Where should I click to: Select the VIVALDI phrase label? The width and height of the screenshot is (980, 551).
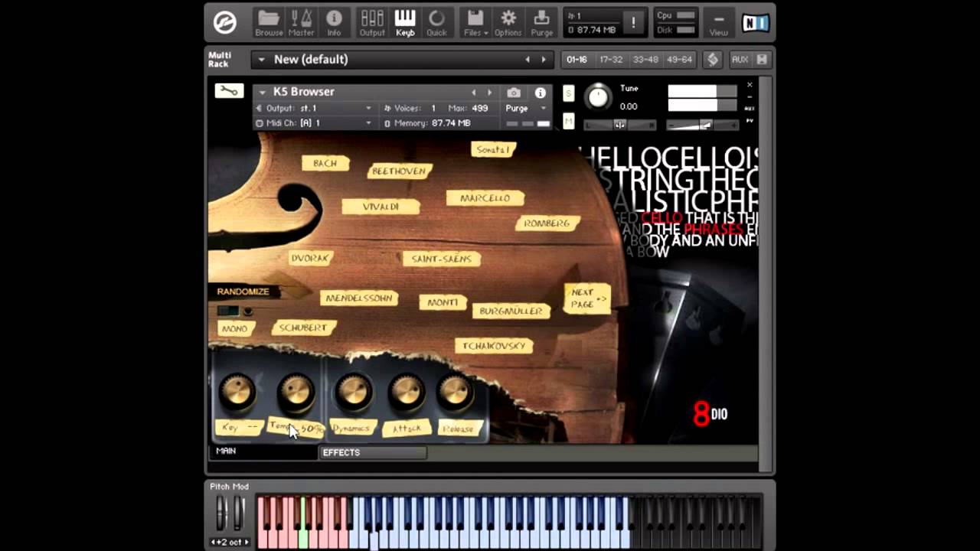coord(381,207)
